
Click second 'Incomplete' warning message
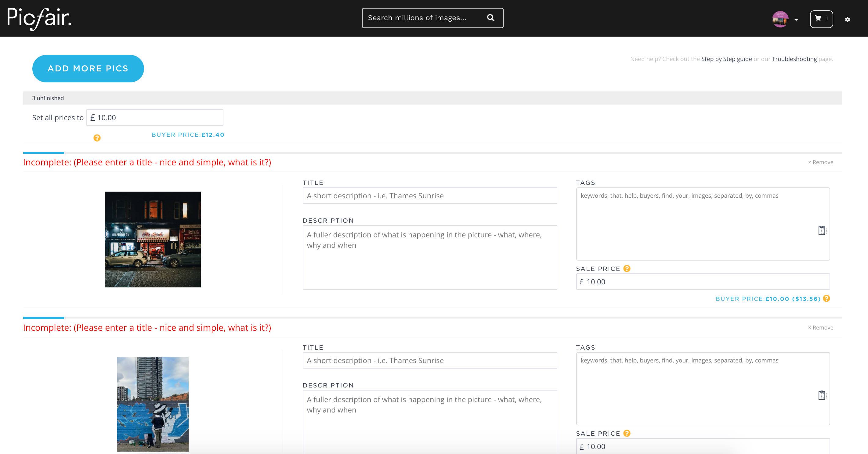click(147, 328)
